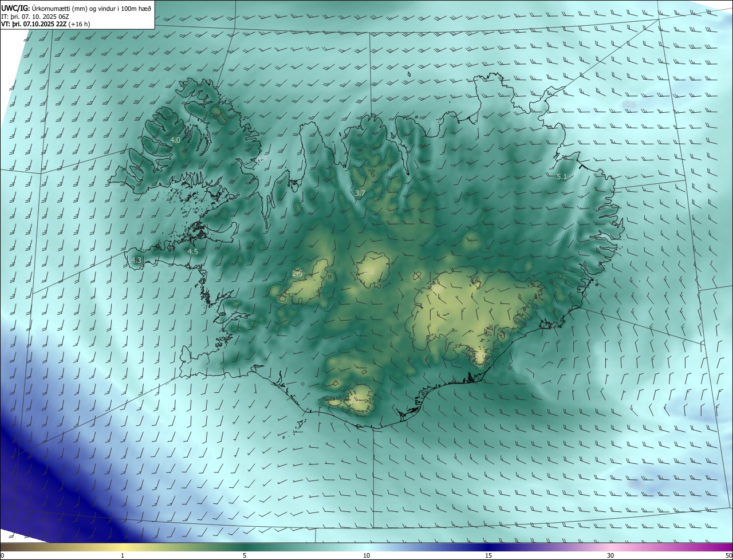The width and height of the screenshot is (733, 560).
Task: Click the 4.0 value in the Westfjords
Action: (175, 140)
